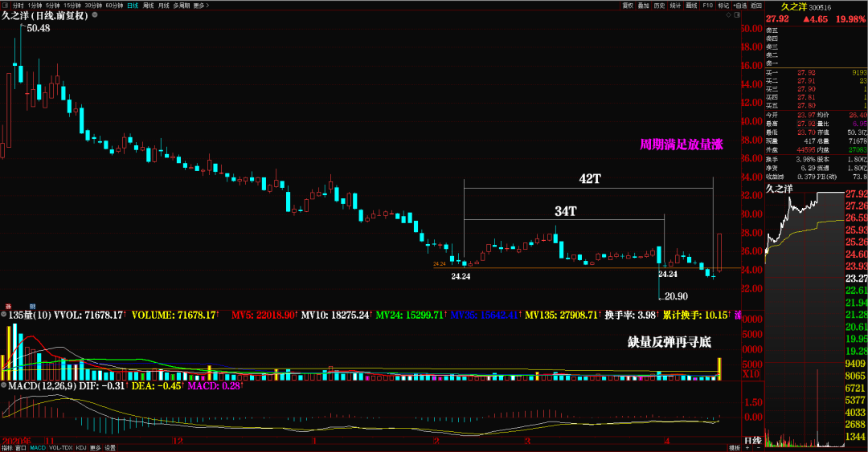Screen dimensions: 868x452
Task: Open 统计 statistics tool
Action: coord(675,6)
